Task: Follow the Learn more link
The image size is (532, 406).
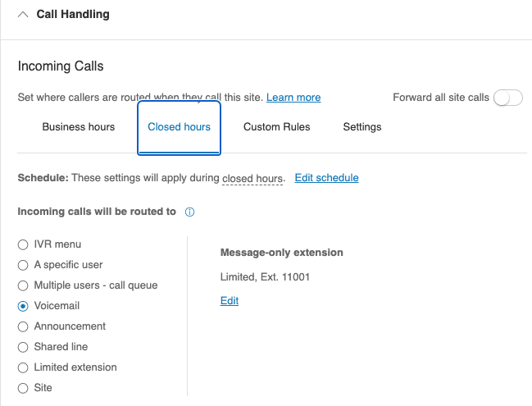Action: [293, 98]
